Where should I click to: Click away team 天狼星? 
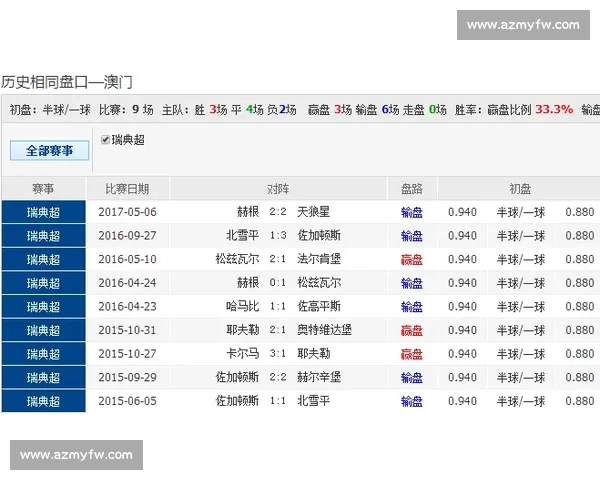click(x=313, y=212)
